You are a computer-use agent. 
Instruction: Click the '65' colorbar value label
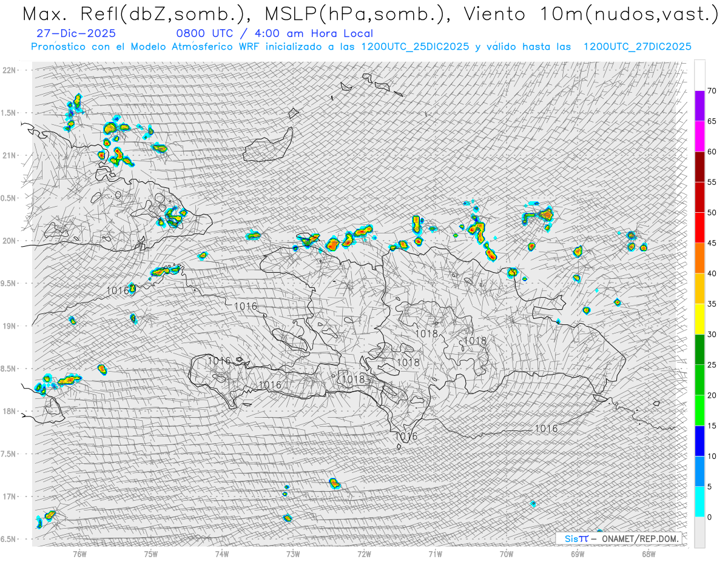pos(712,121)
